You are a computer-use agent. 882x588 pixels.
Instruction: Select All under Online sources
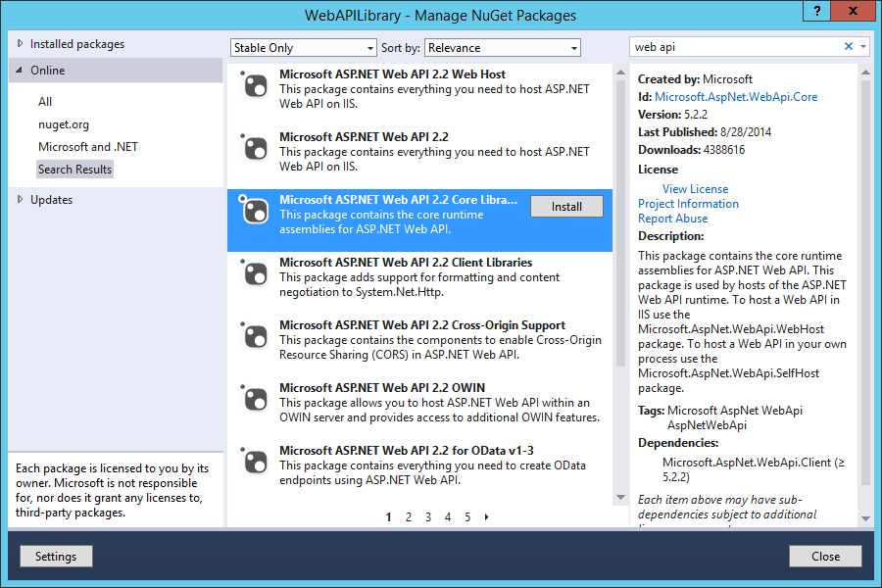45,102
